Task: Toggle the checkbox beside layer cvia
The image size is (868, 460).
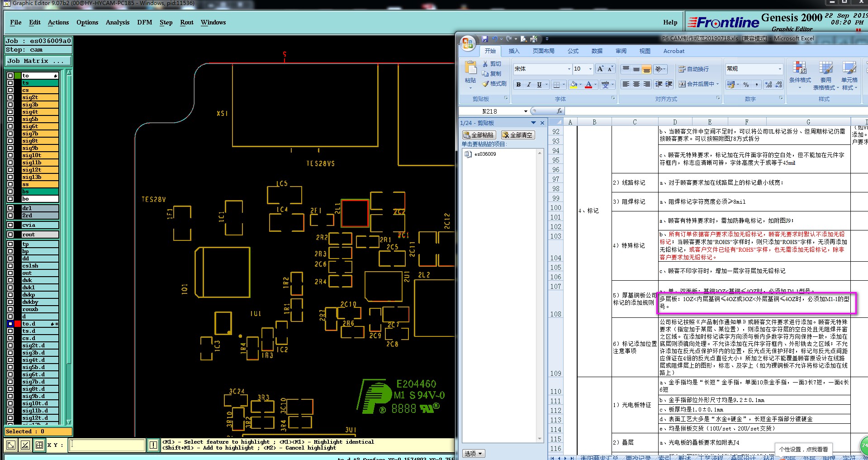Action: (10, 225)
